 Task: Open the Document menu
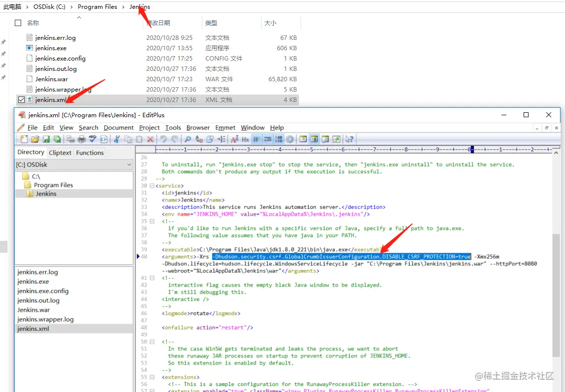click(119, 128)
